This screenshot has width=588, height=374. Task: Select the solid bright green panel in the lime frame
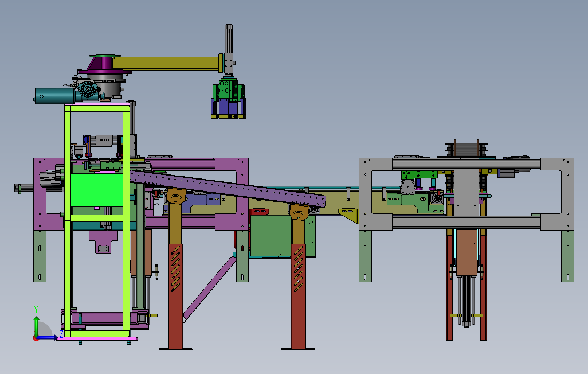(x=97, y=190)
